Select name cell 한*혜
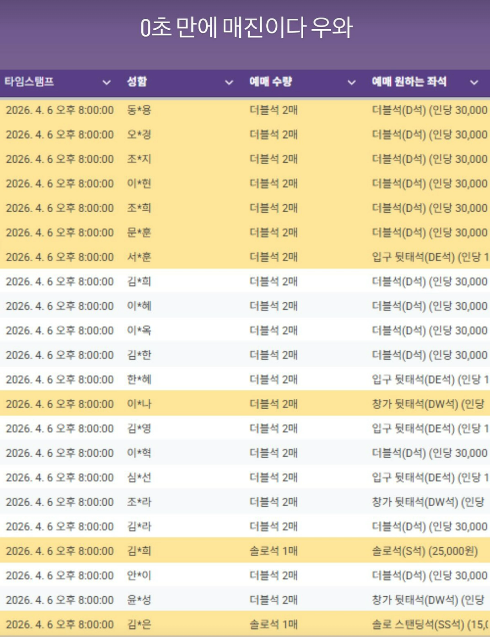The width and height of the screenshot is (490, 637). 139,379
